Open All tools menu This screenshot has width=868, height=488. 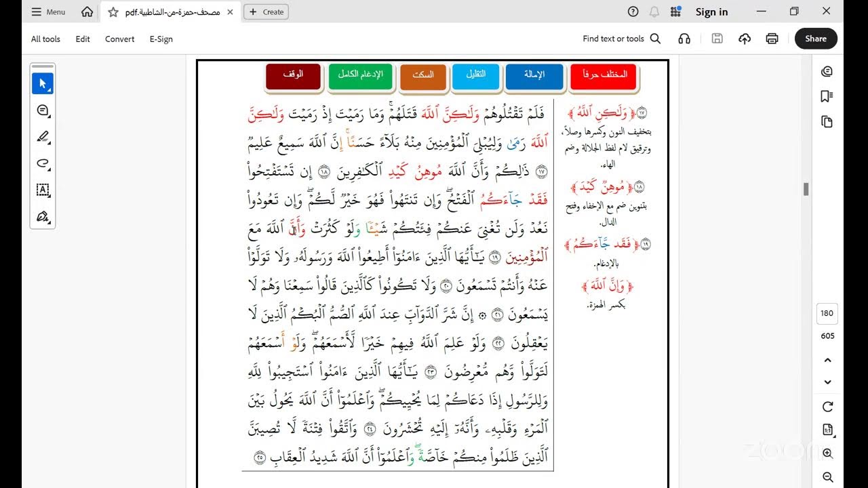click(45, 39)
